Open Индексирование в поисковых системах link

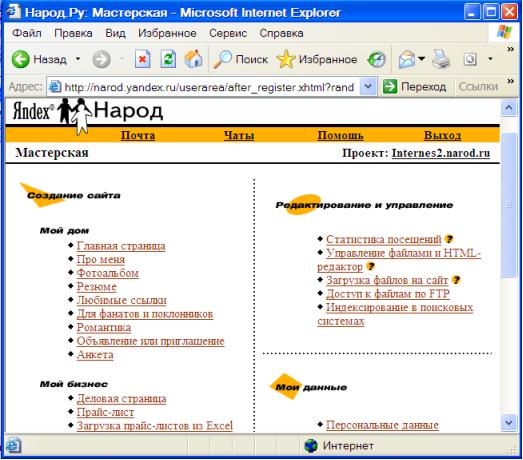click(395, 314)
